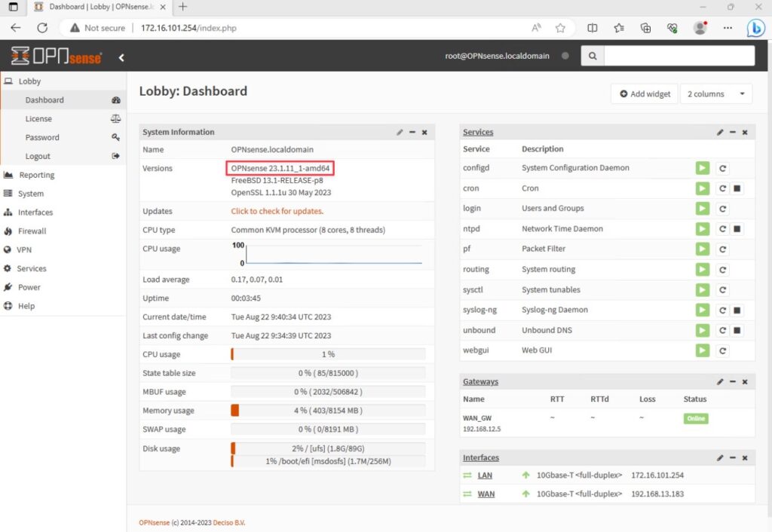Click the Deciso B.V. footer link

229,523
